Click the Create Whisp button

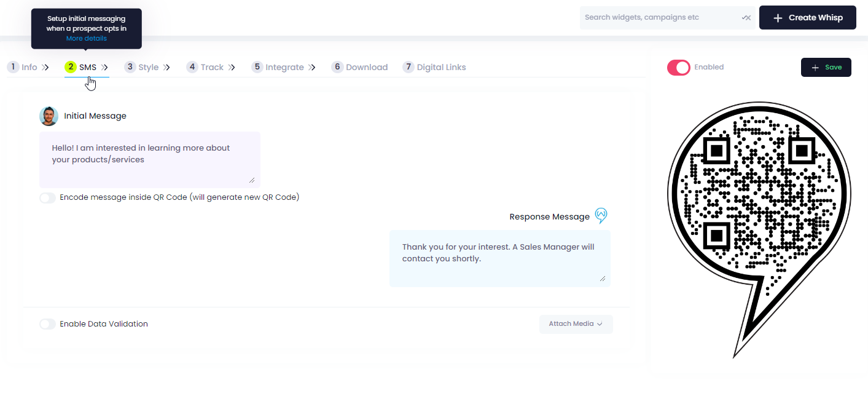(808, 18)
